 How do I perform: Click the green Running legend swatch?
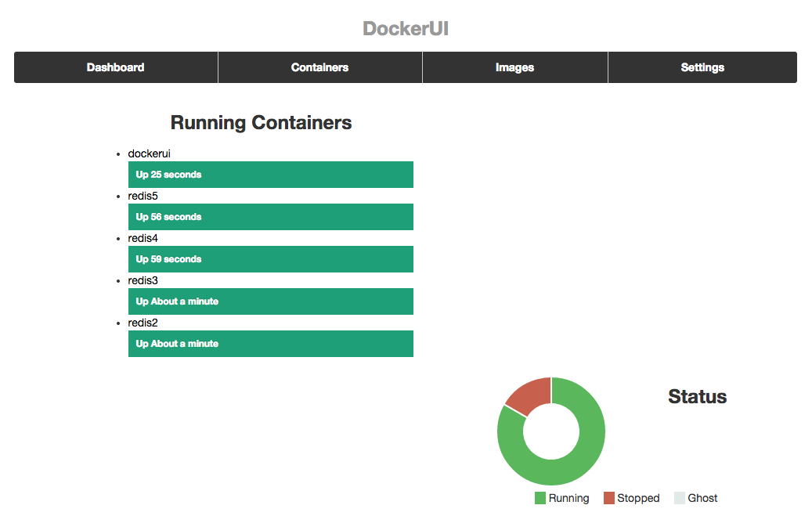(540, 498)
